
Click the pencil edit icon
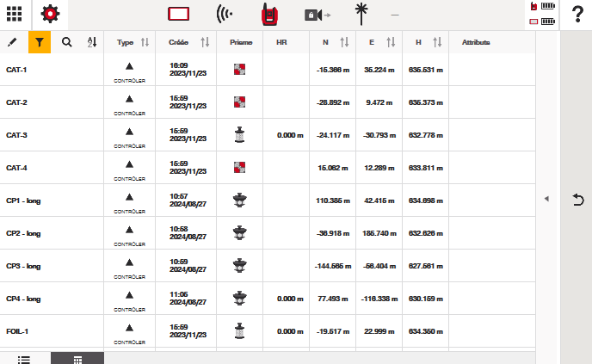[x=12, y=41]
